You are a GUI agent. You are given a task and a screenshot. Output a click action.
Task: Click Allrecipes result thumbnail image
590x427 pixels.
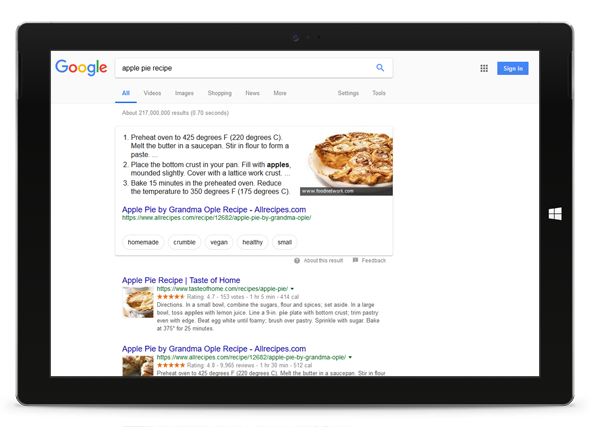[138, 366]
